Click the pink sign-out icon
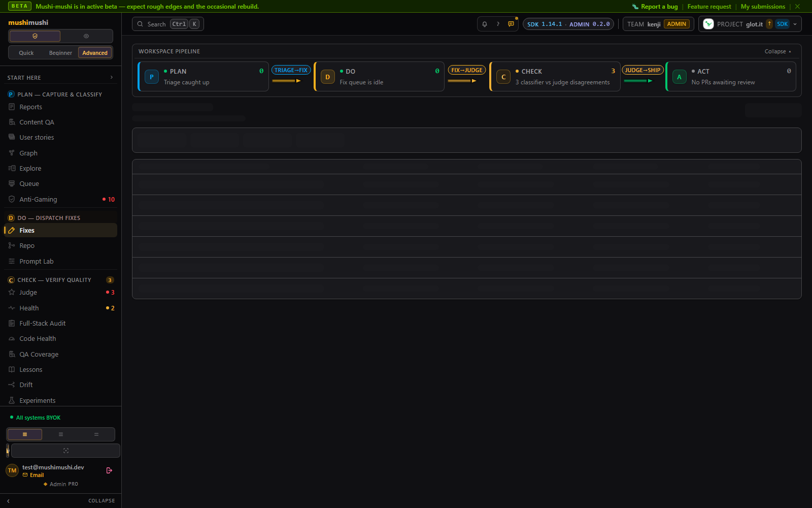The image size is (812, 508). pos(109,470)
